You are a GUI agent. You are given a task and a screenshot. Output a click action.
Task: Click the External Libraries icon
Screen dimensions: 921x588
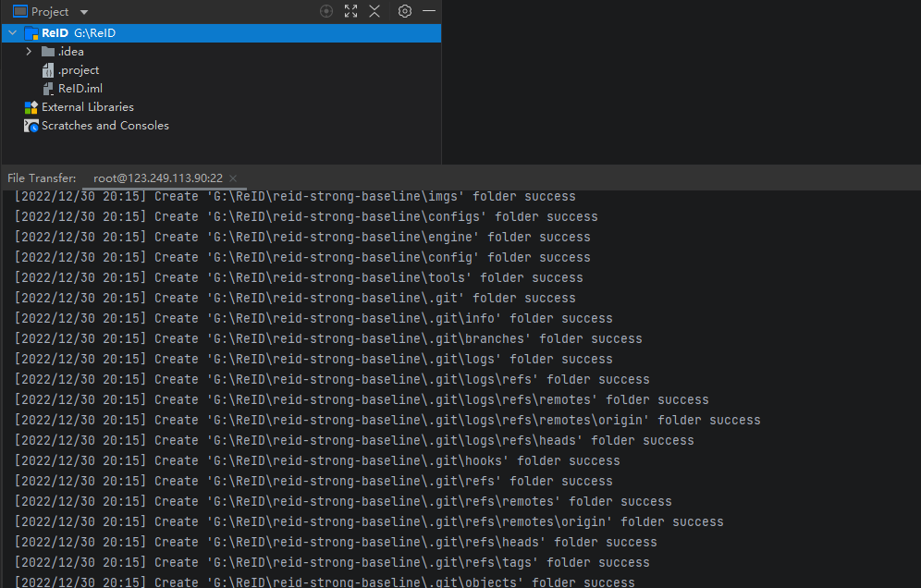click(x=31, y=107)
